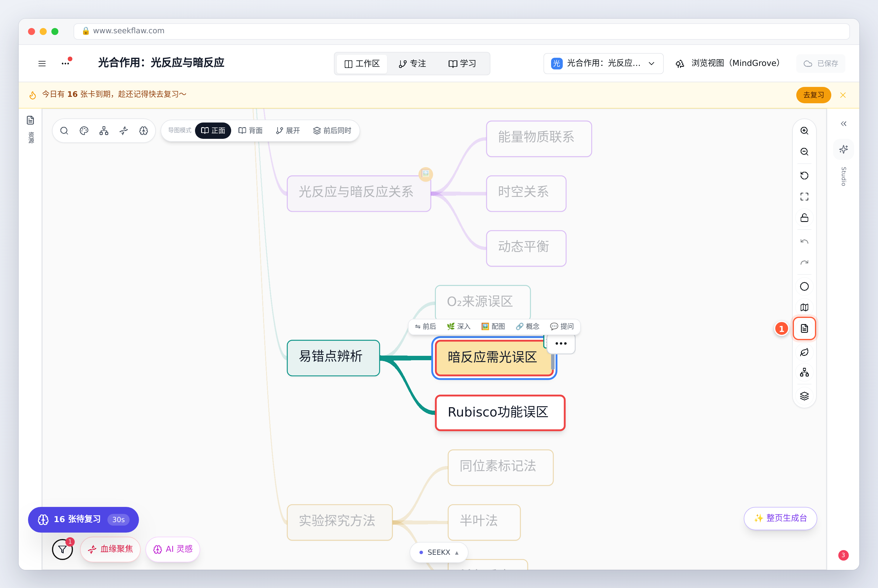Switch to the 工作区 tab
878x588 pixels.
pyautogui.click(x=362, y=64)
